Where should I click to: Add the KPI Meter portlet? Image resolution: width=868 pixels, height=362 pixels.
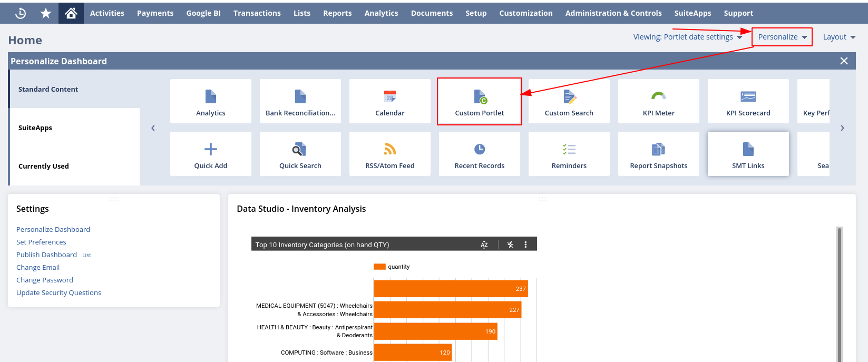coord(659,101)
